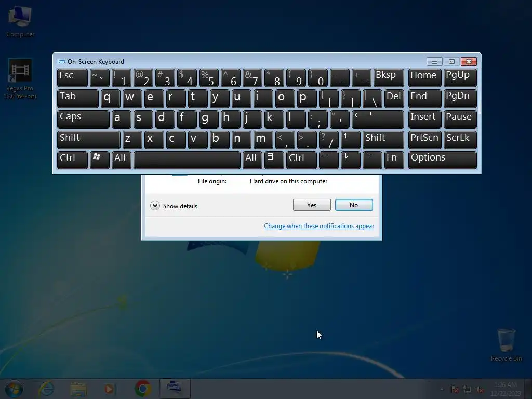Toggle the Caps lock key
Viewport: 532px width, 399px height.
[x=83, y=119]
